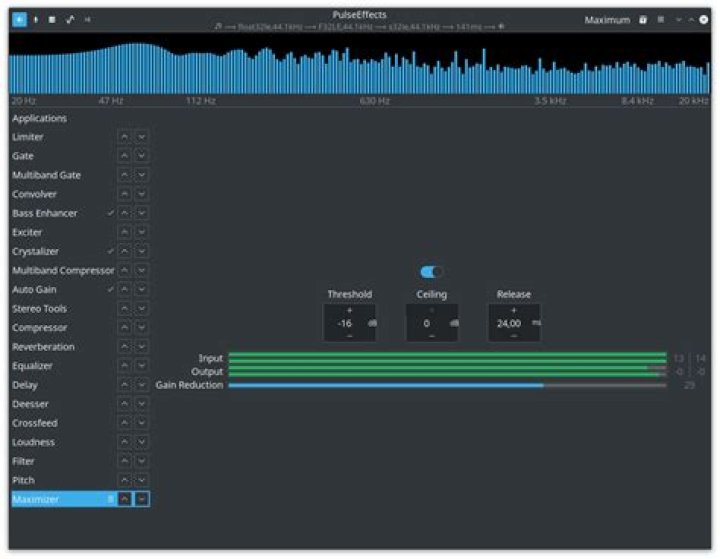720x559 pixels.
Task: Move Equalizer down one position
Action: (142, 366)
